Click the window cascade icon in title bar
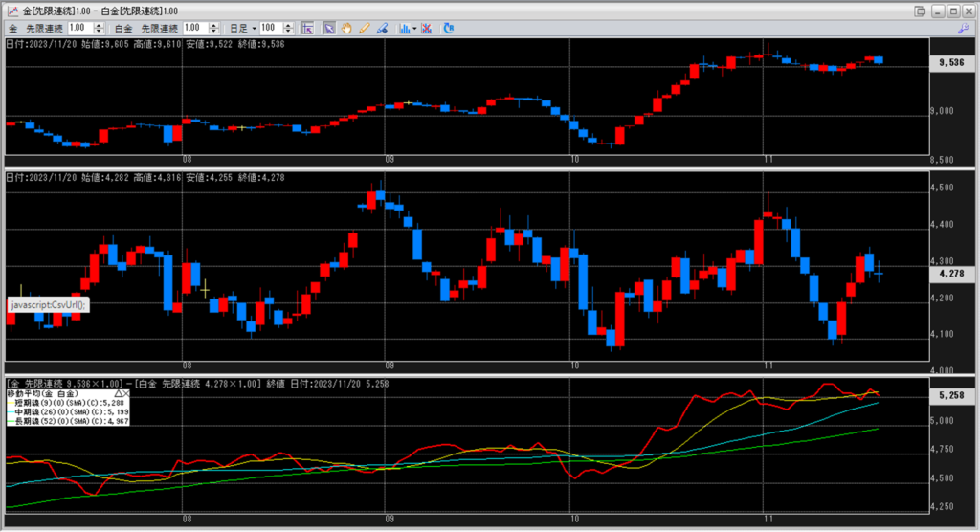 point(921,11)
